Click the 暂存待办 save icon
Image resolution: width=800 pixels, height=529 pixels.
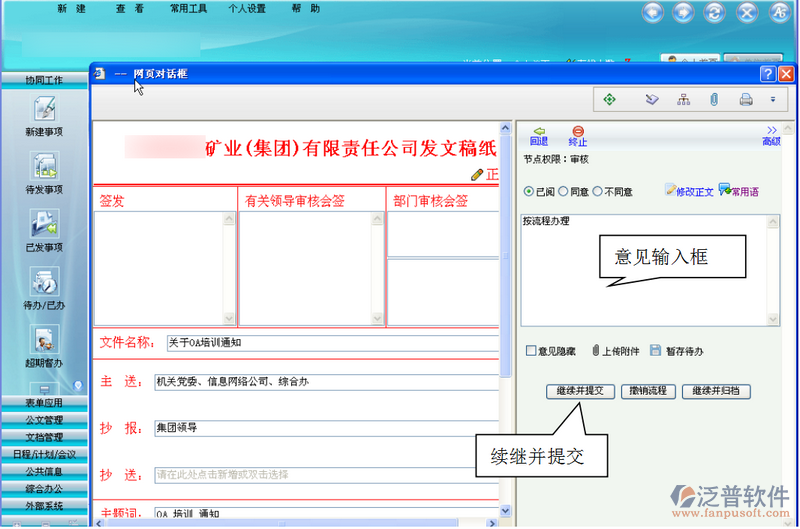coord(656,350)
